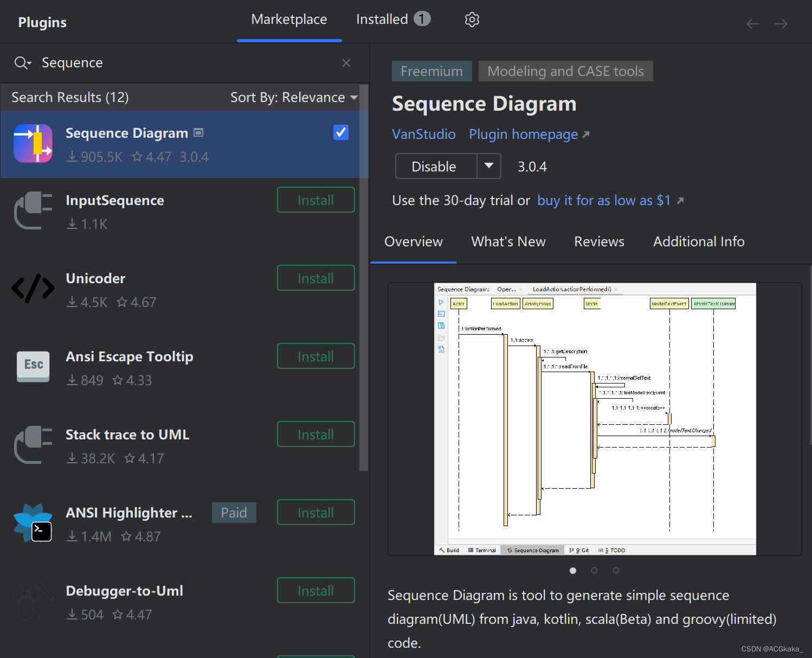Uncheck the Sequence Diagram enabled checkbox

[341, 132]
